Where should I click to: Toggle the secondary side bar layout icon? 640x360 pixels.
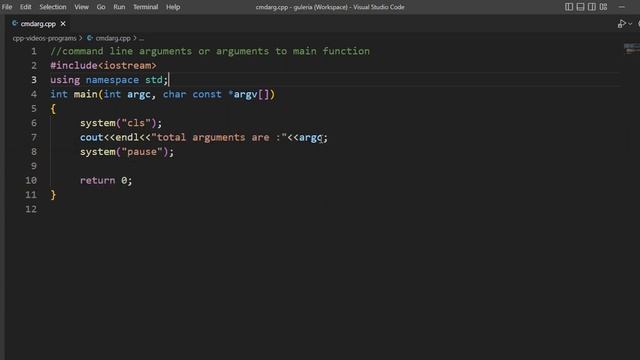point(591,7)
